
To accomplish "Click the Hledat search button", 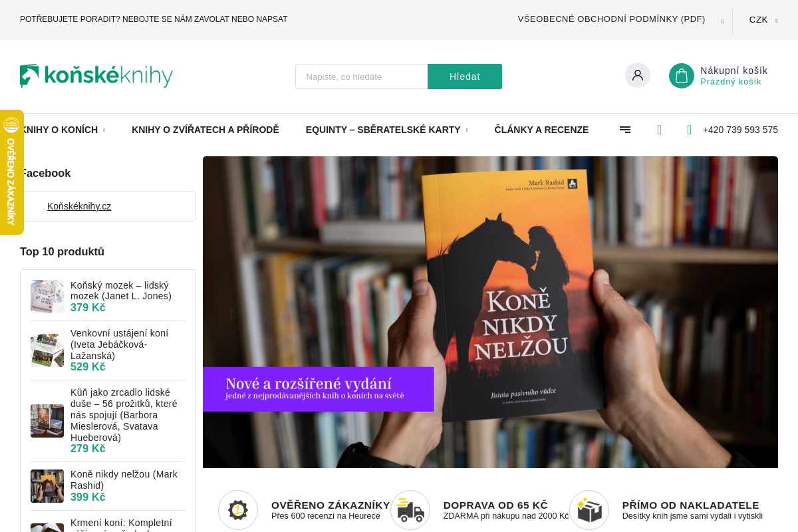I will (x=465, y=76).
